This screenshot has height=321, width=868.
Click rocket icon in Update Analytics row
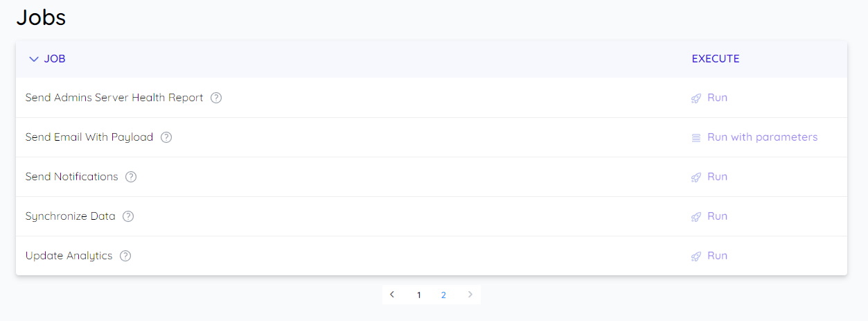tap(696, 257)
